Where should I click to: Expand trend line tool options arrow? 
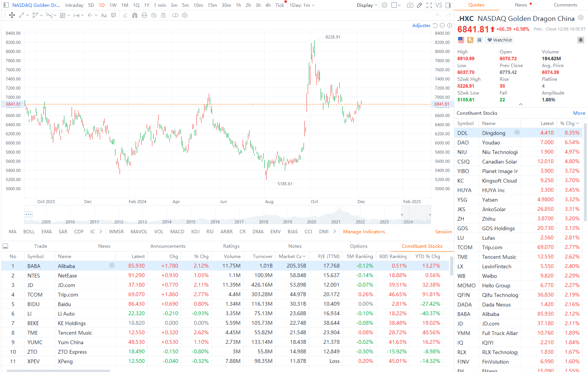coord(28,15)
